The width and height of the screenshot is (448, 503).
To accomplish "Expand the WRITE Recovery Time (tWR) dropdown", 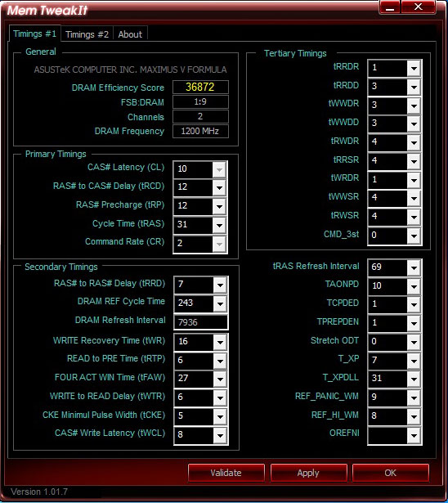I will coord(220,342).
